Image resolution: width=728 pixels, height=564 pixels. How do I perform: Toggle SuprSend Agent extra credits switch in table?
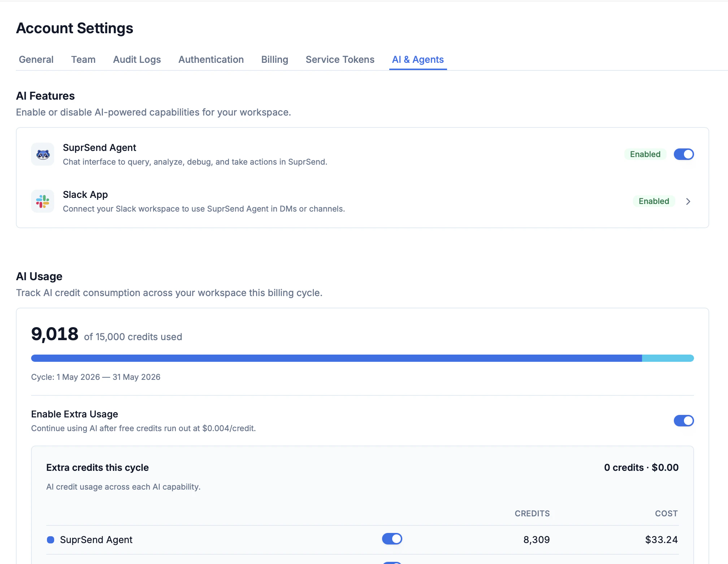[x=392, y=539]
